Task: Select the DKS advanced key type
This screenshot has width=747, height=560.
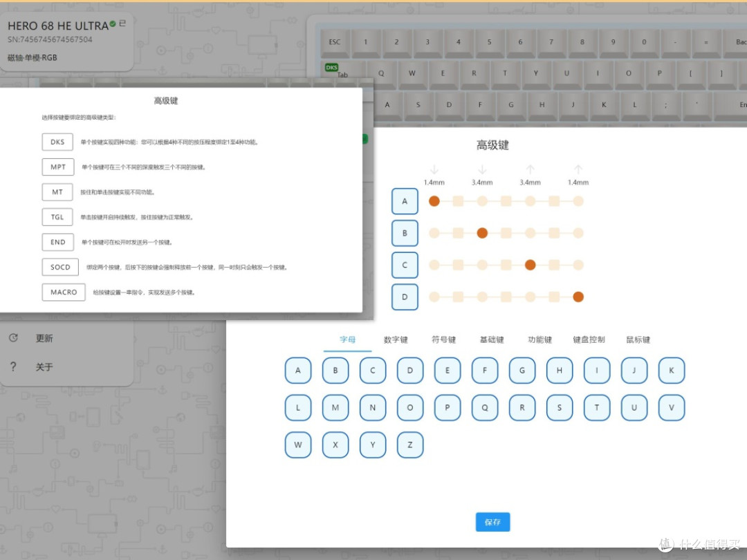Action: tap(57, 142)
